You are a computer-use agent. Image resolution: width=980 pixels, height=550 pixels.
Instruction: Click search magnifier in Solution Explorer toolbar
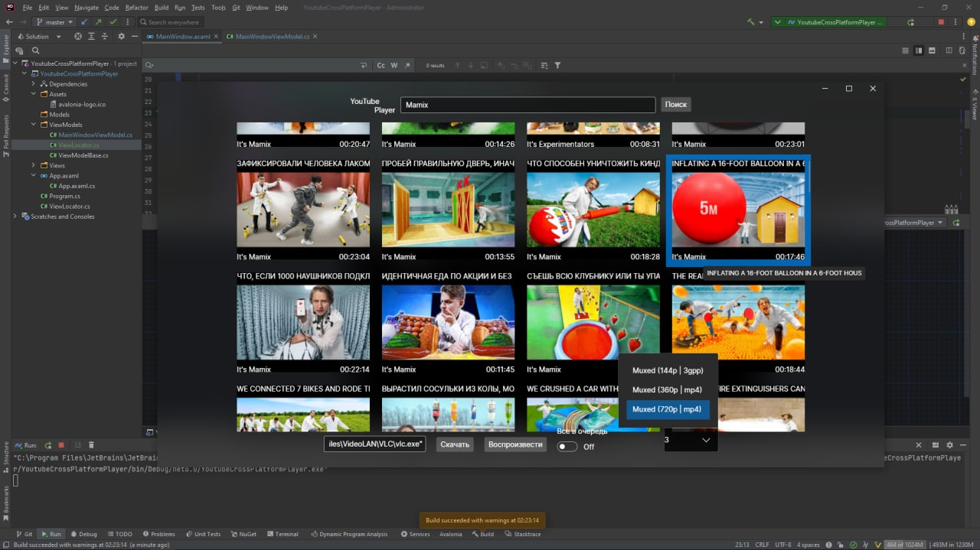35,50
